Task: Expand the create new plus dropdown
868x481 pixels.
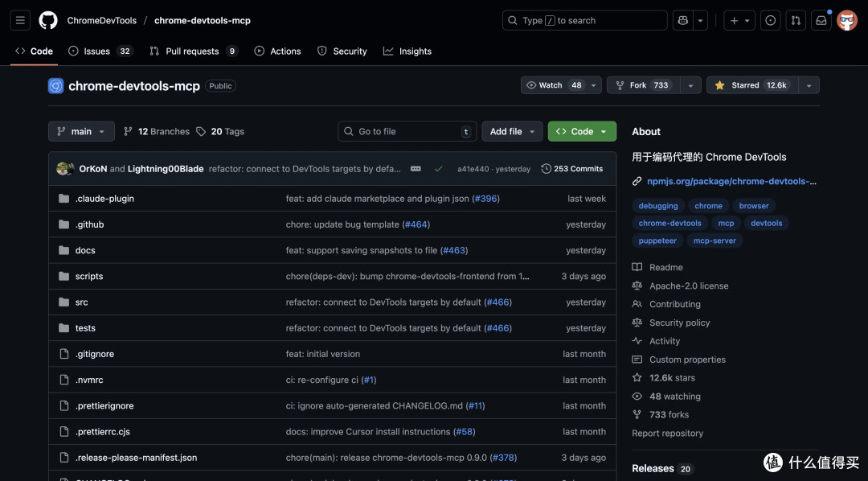Action: (739, 20)
